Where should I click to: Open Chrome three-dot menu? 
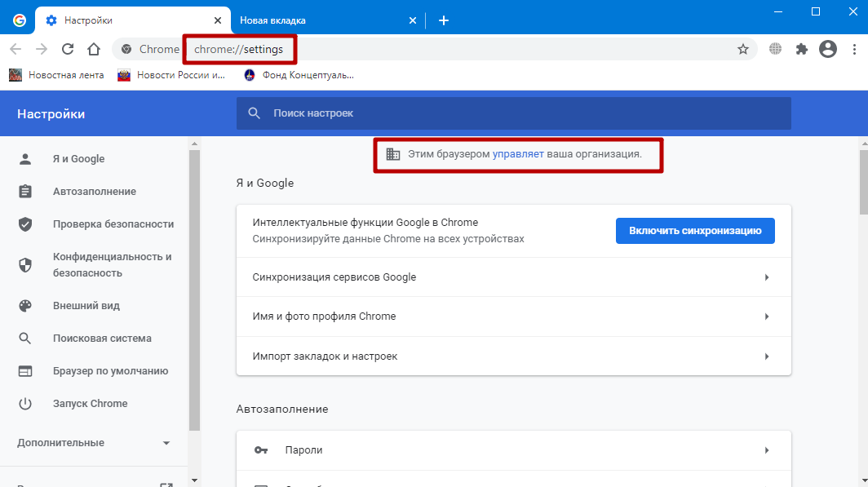point(853,49)
